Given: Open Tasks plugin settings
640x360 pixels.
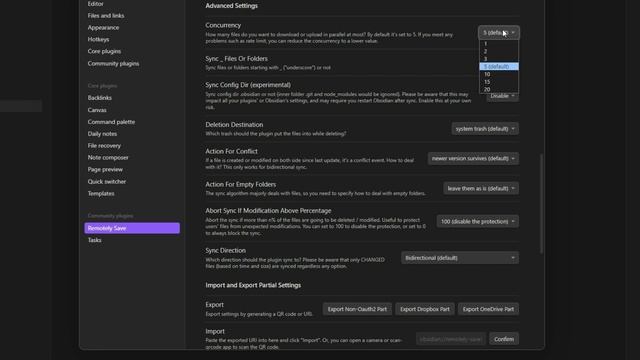Looking at the screenshot, I should click(x=94, y=240).
